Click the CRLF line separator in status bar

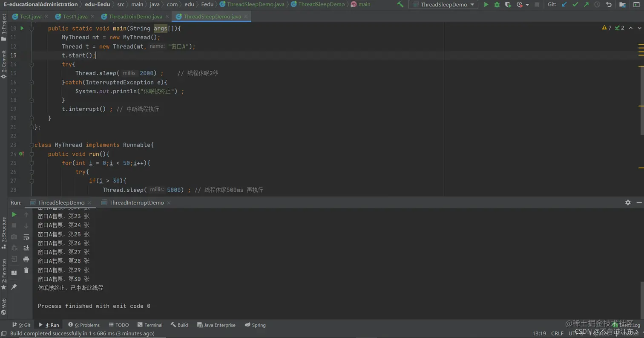pos(557,333)
